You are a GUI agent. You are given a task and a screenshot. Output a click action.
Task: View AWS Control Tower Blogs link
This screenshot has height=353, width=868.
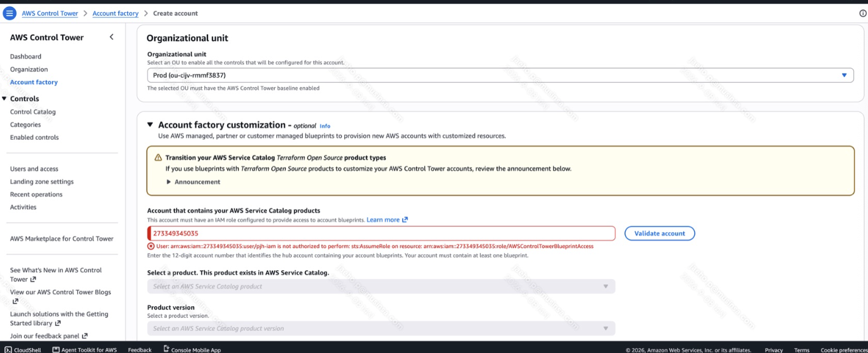(60, 296)
